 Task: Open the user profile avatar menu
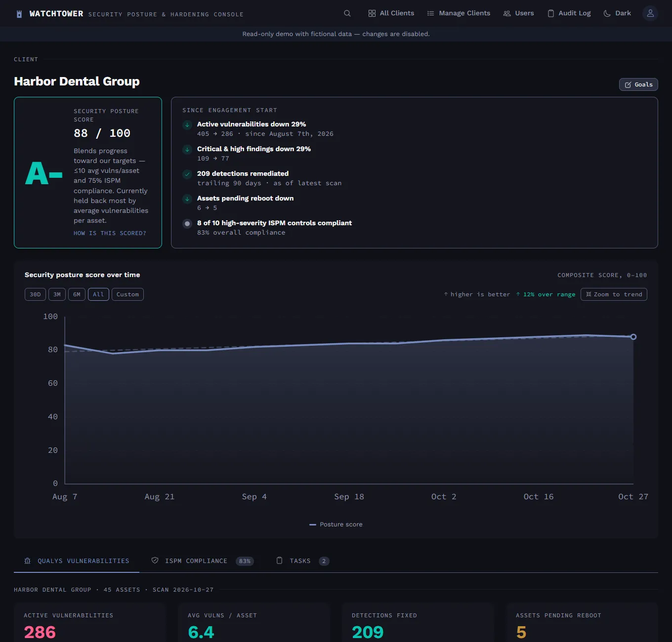pos(650,13)
